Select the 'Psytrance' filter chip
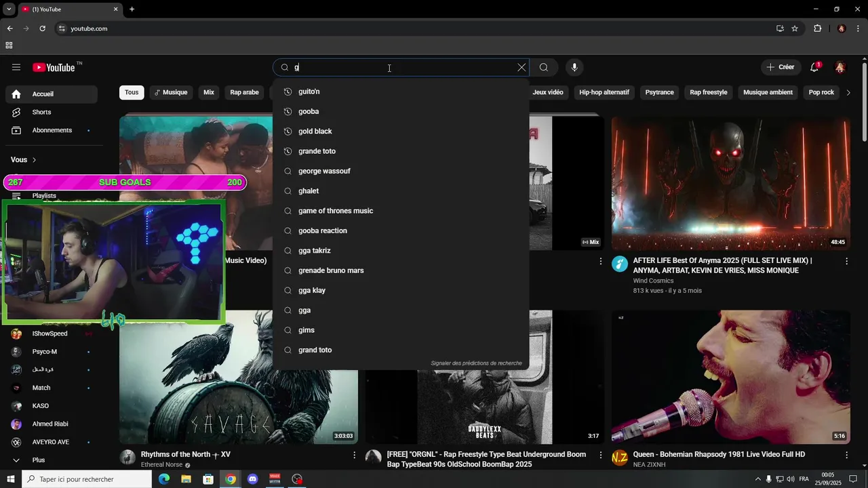 point(659,92)
